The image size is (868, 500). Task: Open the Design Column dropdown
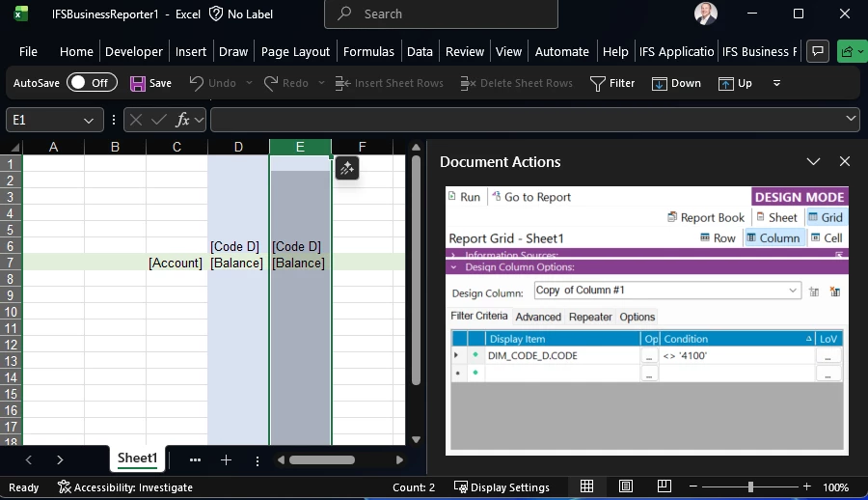click(793, 291)
